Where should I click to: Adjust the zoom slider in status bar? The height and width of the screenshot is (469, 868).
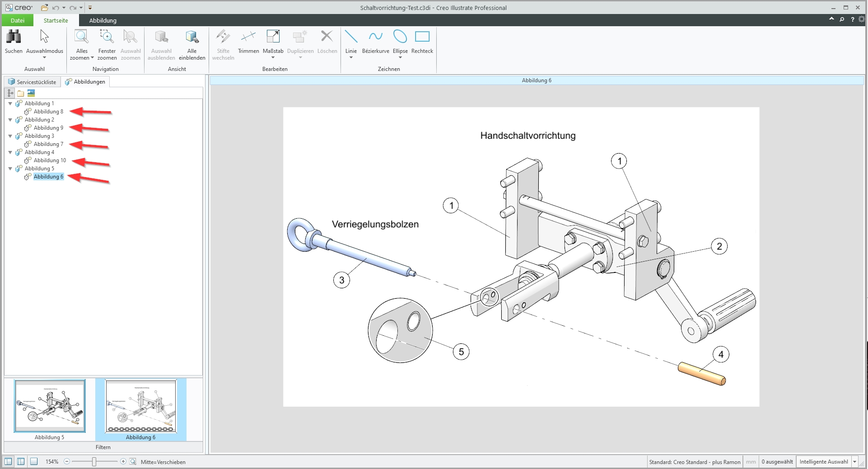tap(93, 462)
